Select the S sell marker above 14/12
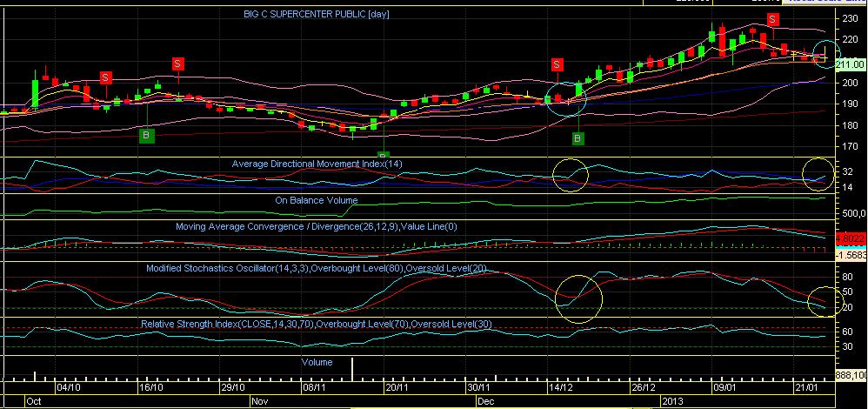The width and height of the screenshot is (868, 409). (x=557, y=64)
